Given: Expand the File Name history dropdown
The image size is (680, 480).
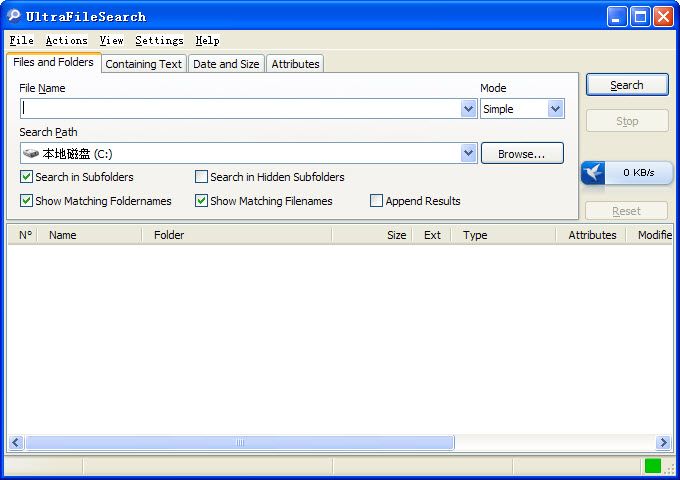Looking at the screenshot, I should coord(468,109).
